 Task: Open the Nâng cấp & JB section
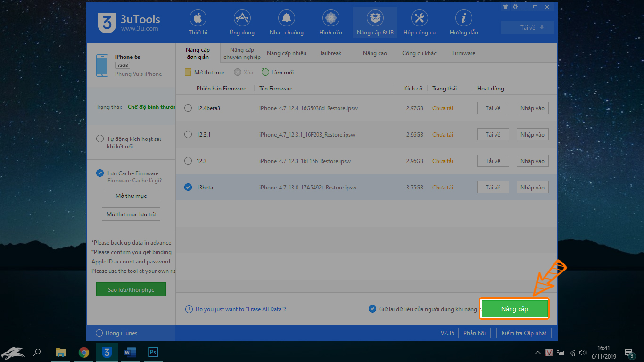click(x=375, y=23)
